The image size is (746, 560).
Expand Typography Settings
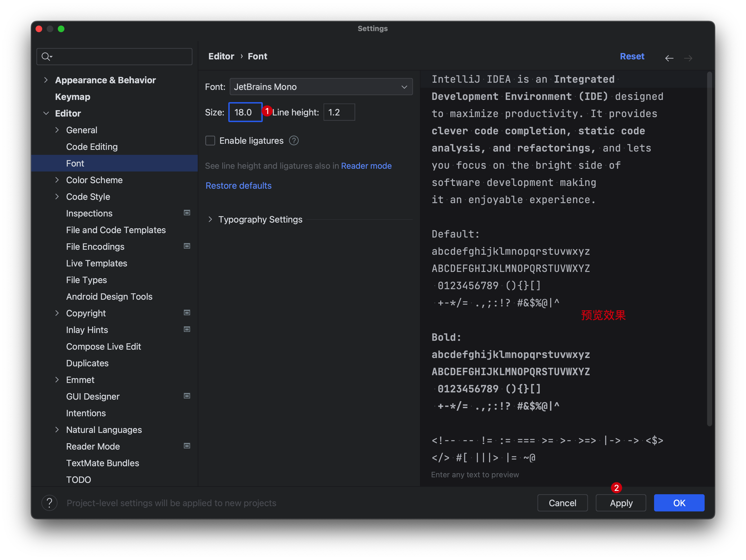coord(210,219)
